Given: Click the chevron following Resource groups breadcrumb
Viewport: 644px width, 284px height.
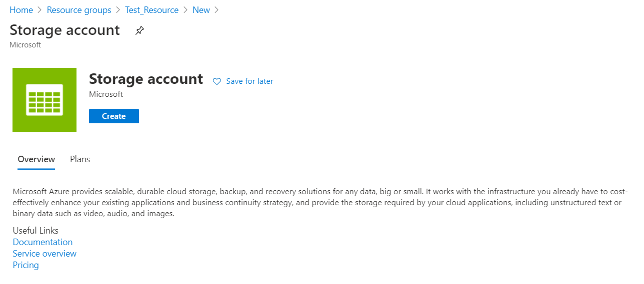Looking at the screenshot, I should coord(118,10).
